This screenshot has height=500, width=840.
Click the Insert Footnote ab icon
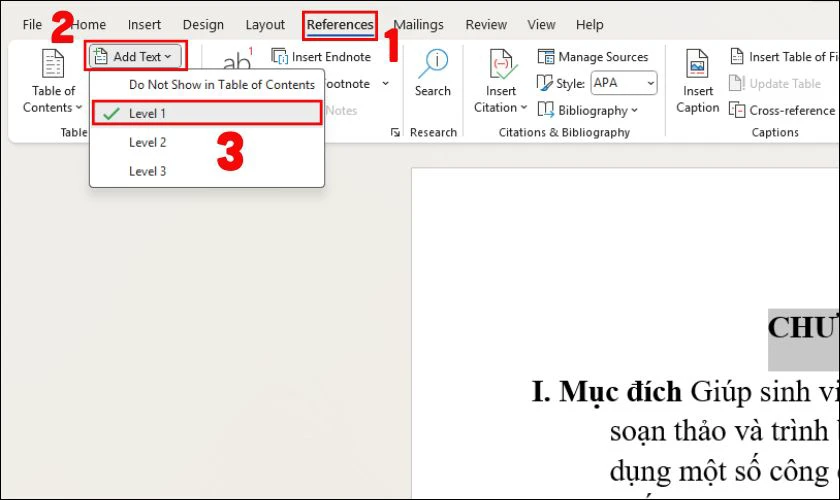click(237, 60)
